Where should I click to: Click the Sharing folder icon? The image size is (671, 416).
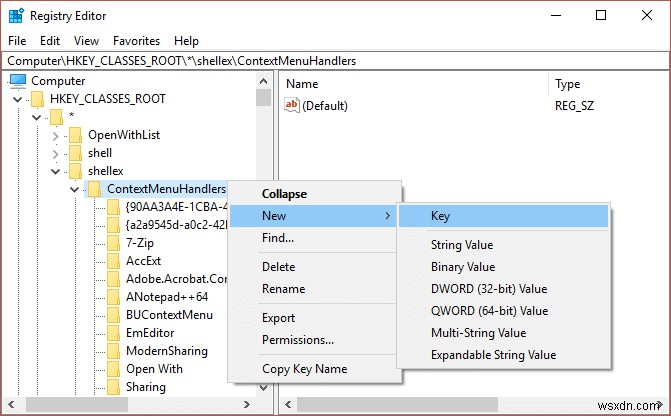coord(113,386)
